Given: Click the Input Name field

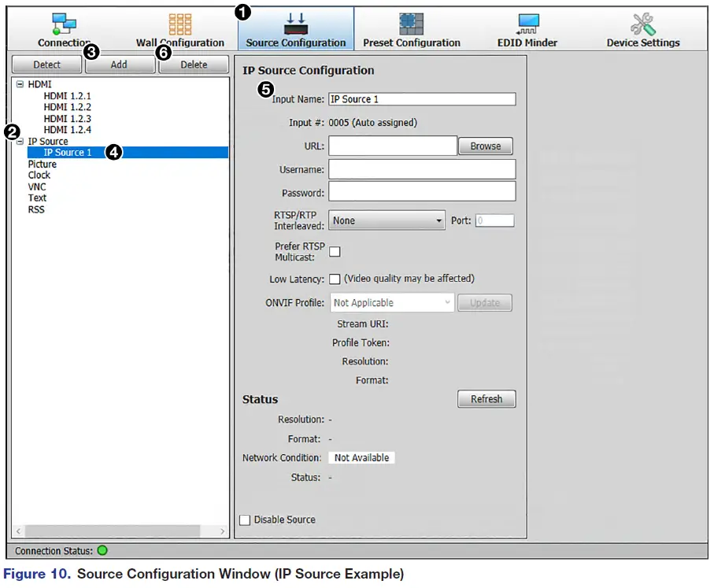Looking at the screenshot, I should (x=422, y=99).
